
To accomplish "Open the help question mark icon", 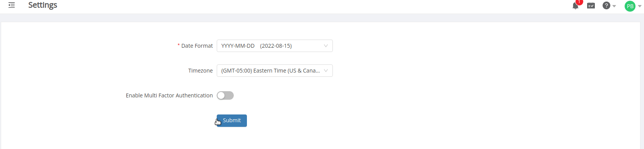I will tap(606, 5).
